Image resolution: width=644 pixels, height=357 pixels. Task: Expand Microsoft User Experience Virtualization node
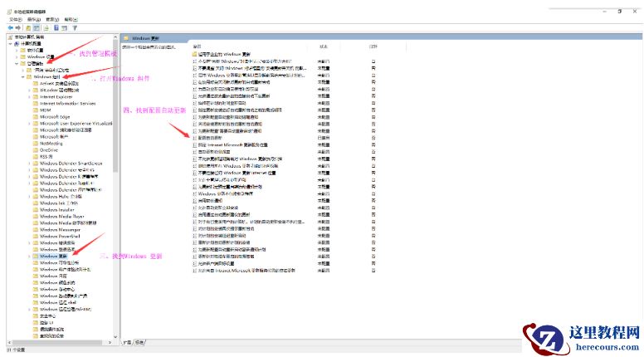(29, 123)
